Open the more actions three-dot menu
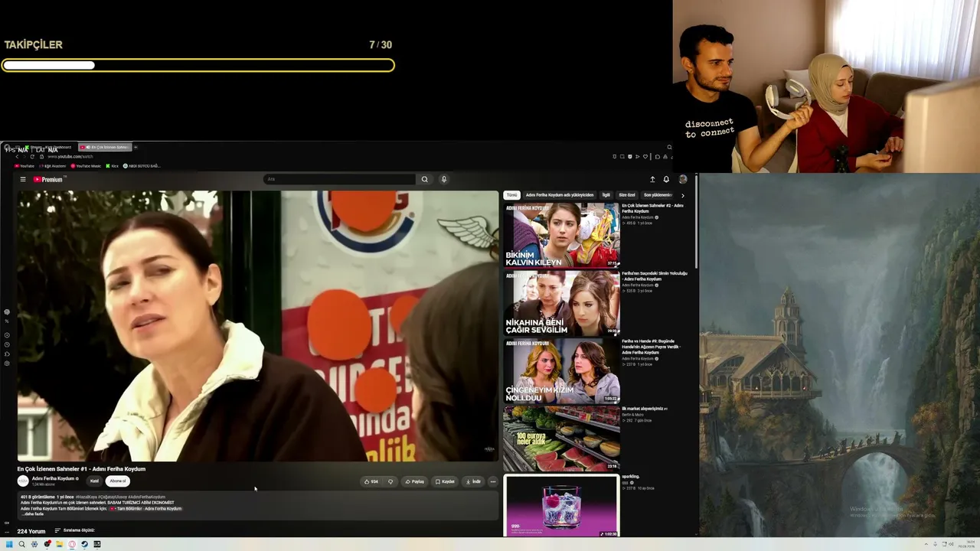980x551 pixels. coord(493,481)
